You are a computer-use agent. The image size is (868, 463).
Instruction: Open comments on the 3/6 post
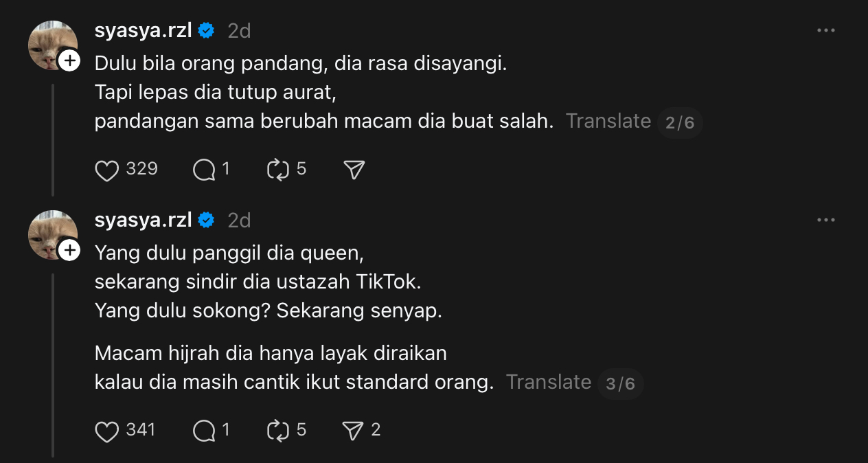(x=205, y=431)
